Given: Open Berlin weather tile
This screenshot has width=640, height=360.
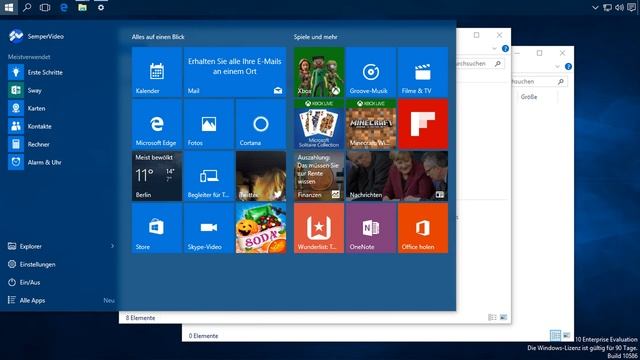Looking at the screenshot, I should click(x=157, y=176).
